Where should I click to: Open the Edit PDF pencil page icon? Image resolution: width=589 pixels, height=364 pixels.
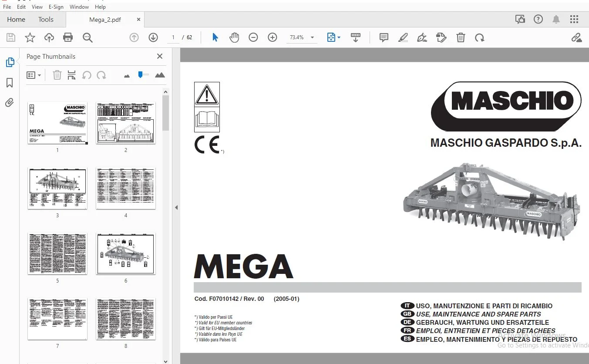(441, 37)
